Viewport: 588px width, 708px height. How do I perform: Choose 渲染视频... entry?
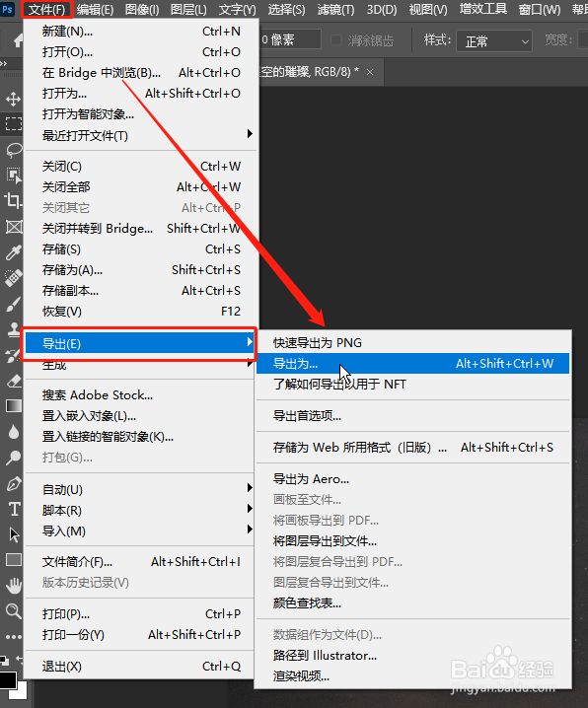pos(412,675)
